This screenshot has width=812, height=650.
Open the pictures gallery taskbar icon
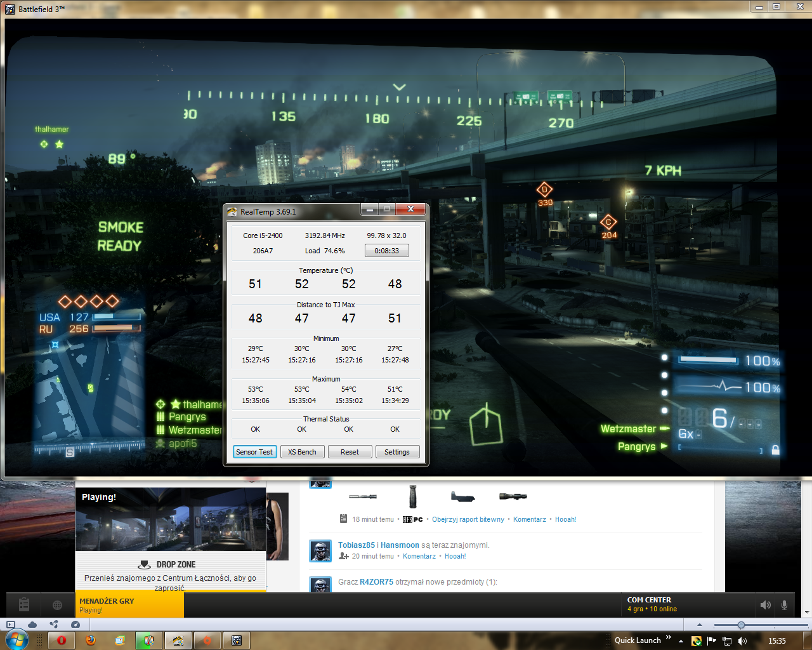(x=120, y=640)
